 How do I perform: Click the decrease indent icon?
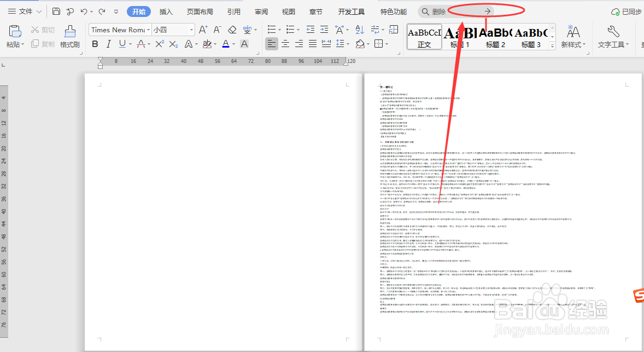[x=311, y=29]
